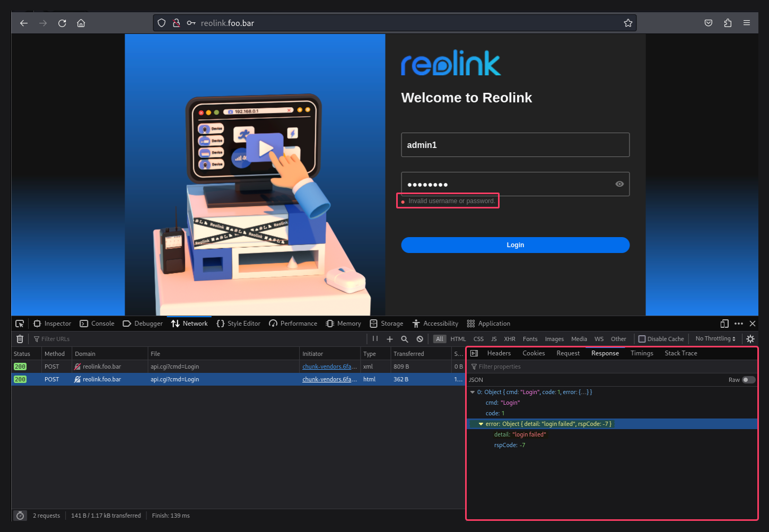Filter requests by CSS type

point(478,339)
